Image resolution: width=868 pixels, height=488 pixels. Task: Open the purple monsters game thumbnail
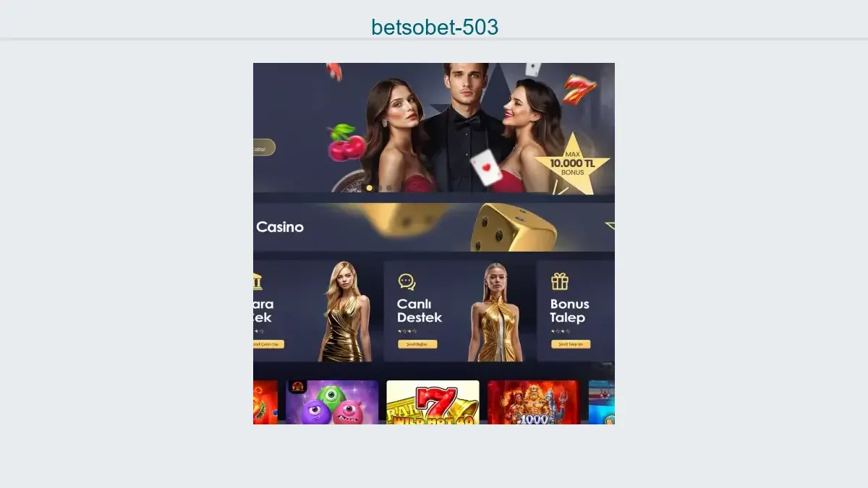point(332,402)
